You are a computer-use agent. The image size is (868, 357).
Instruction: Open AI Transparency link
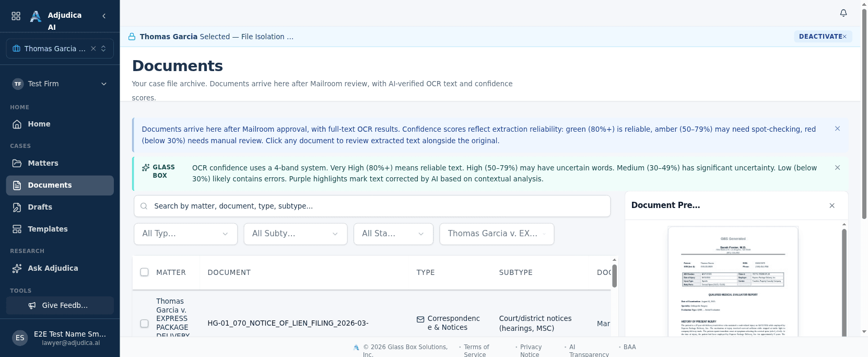(x=589, y=351)
